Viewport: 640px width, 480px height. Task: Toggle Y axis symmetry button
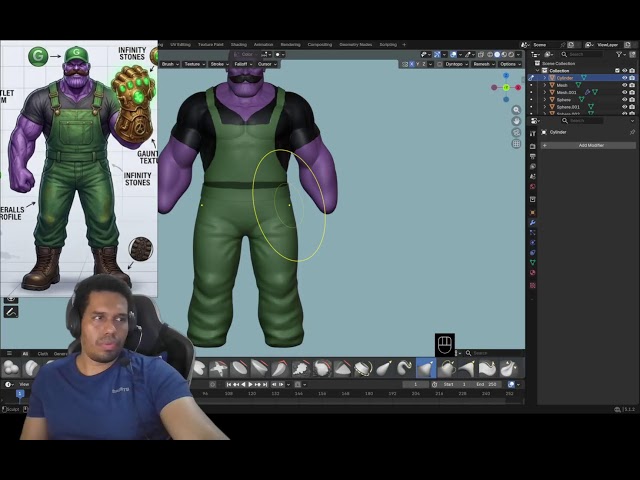(418, 64)
